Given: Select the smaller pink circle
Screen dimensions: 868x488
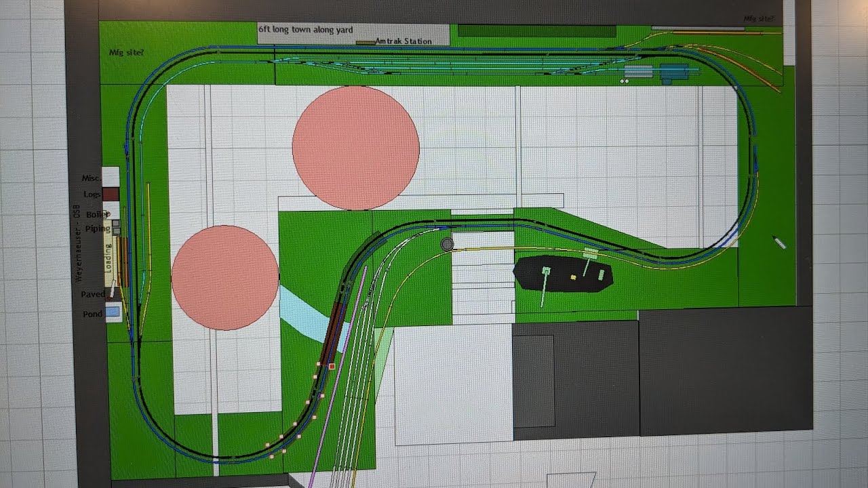Looking at the screenshot, I should click(225, 278).
